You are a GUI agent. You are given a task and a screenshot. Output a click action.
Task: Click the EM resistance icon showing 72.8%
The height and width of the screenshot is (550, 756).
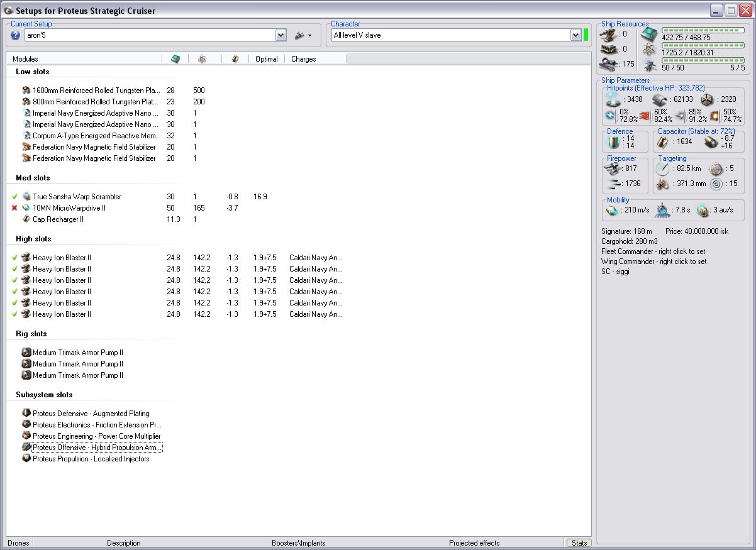coord(610,115)
